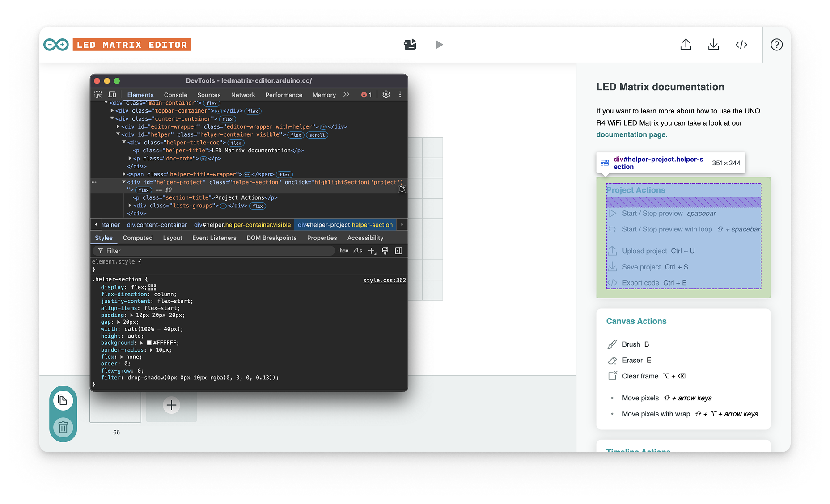Open export code icon in the top bar
The width and height of the screenshot is (830, 504).
(741, 44)
